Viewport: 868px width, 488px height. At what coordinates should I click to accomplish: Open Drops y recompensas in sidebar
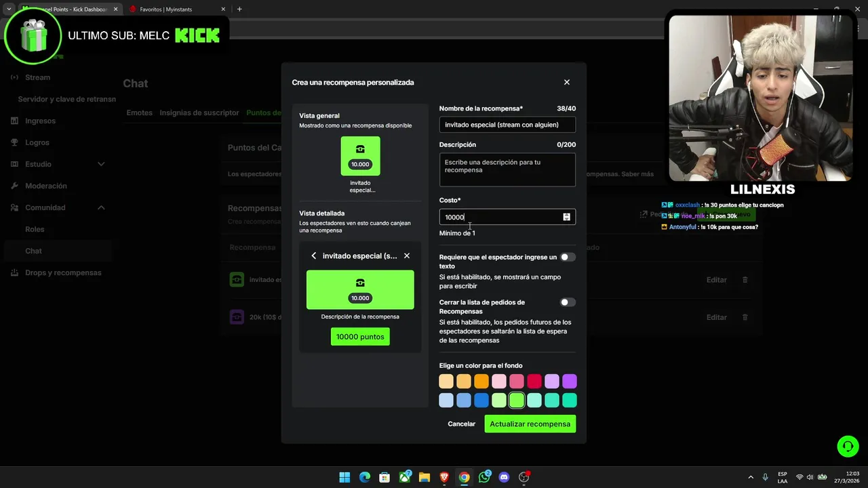point(63,272)
